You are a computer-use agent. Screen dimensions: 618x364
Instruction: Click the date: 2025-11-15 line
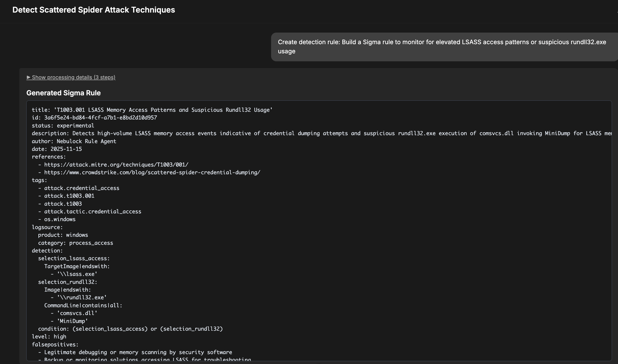[x=57, y=149]
